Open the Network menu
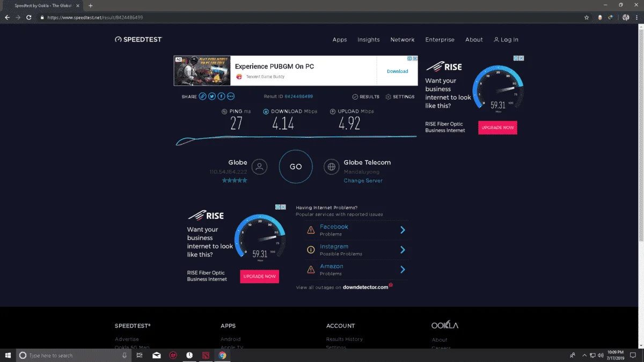 [402, 40]
